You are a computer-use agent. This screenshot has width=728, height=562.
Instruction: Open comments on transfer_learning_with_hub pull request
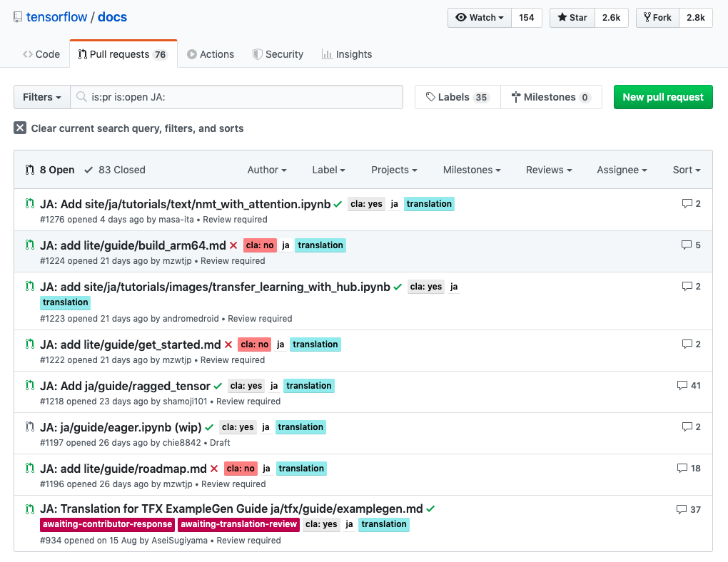pyautogui.click(x=691, y=286)
